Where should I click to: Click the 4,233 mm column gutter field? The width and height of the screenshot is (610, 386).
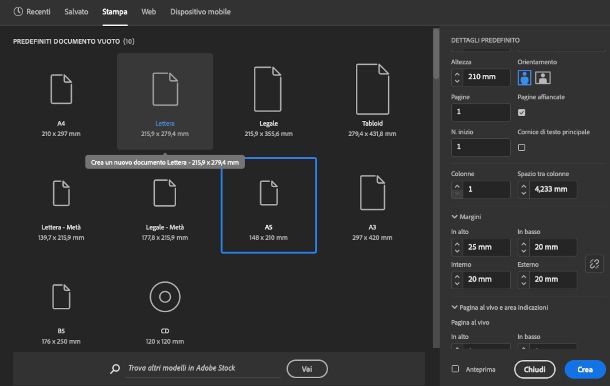tap(553, 189)
